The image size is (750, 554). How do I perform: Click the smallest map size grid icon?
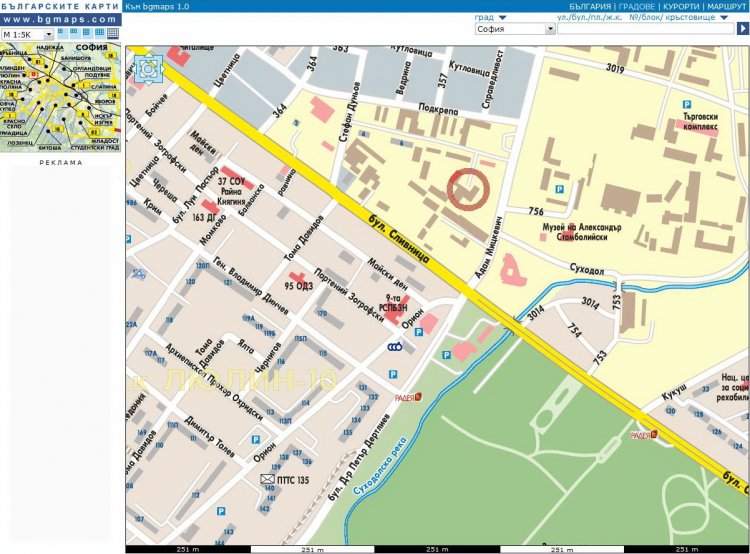[x=62, y=33]
